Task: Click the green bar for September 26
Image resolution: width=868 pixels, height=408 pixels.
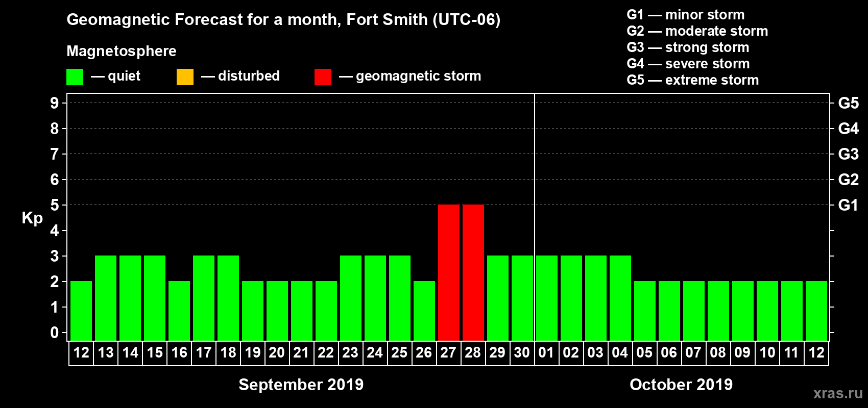Action: 424,311
